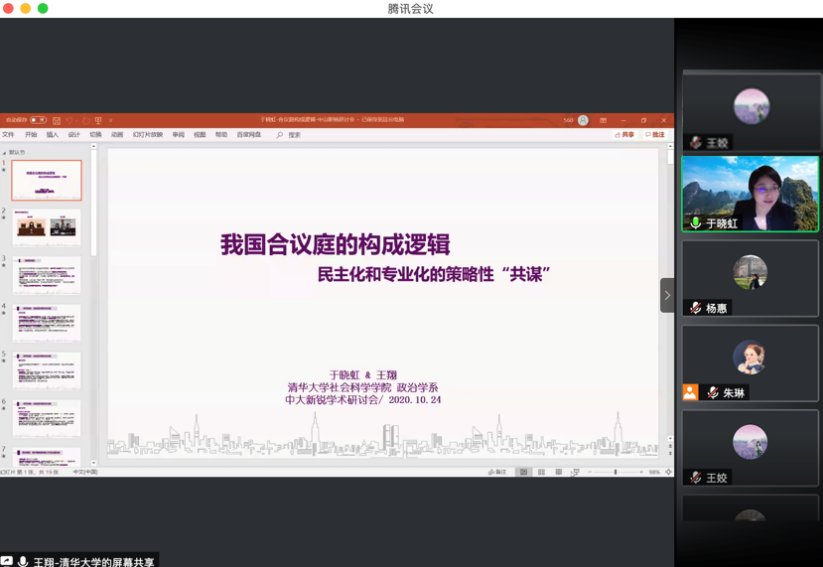Image resolution: width=823 pixels, height=567 pixels.
Task: Select 于晓虹 speaker video tile
Action: (x=750, y=194)
